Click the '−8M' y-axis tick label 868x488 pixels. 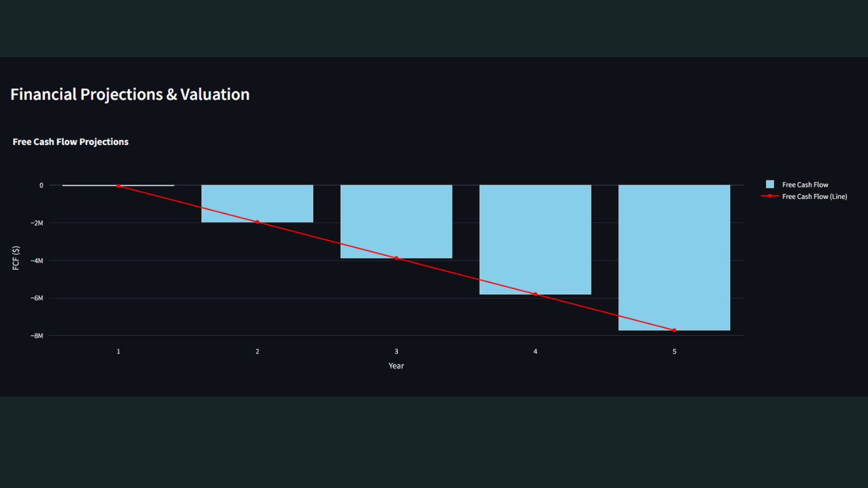(x=36, y=335)
